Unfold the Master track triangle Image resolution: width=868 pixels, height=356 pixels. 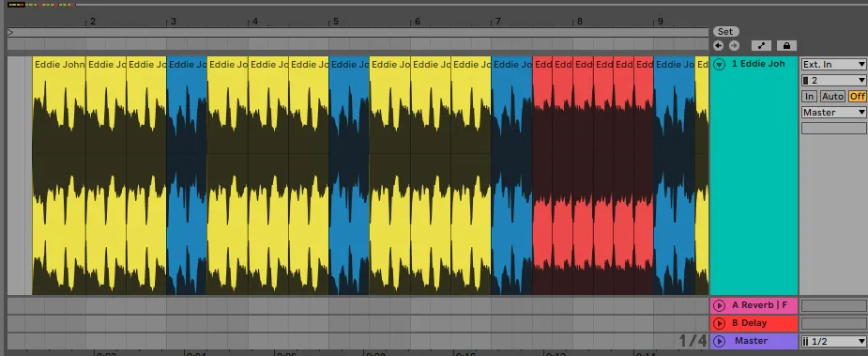click(719, 341)
